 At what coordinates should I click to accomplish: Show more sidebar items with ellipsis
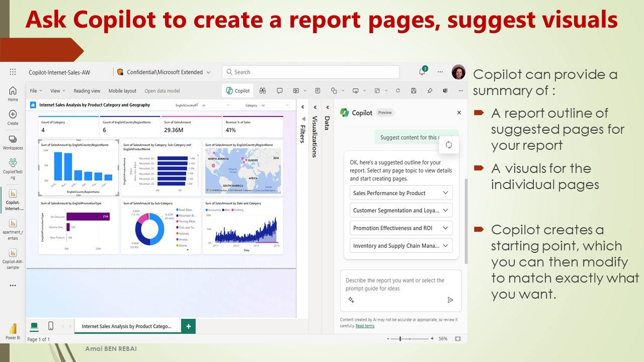13,286
